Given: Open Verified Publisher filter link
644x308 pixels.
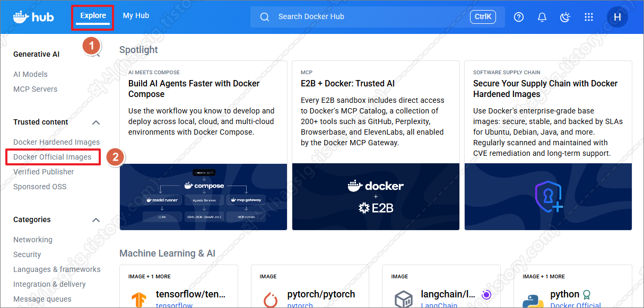Looking at the screenshot, I should click(x=43, y=172).
